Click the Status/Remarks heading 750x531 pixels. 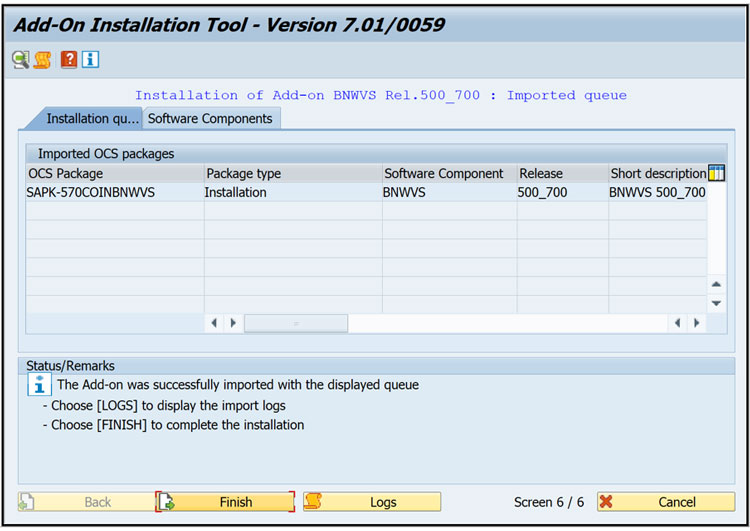(x=70, y=366)
